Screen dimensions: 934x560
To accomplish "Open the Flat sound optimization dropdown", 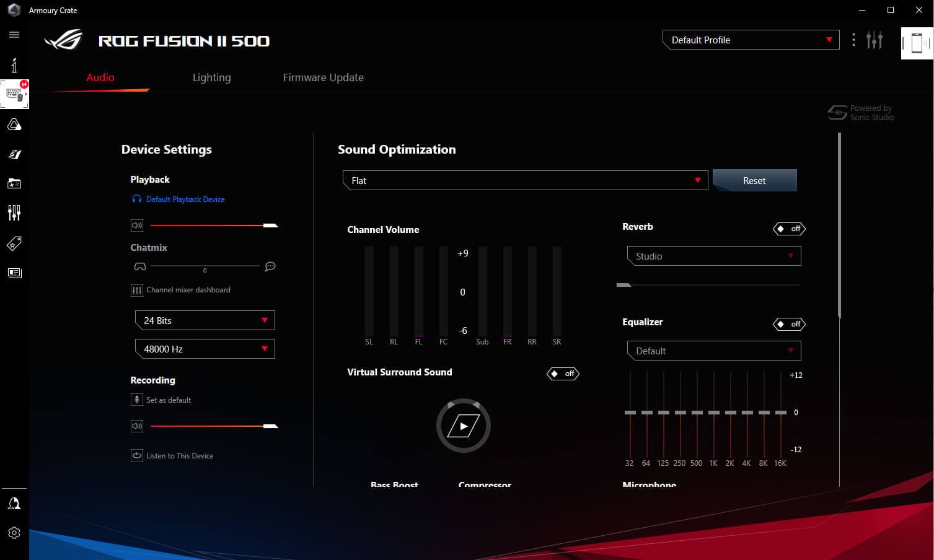I will tap(525, 180).
